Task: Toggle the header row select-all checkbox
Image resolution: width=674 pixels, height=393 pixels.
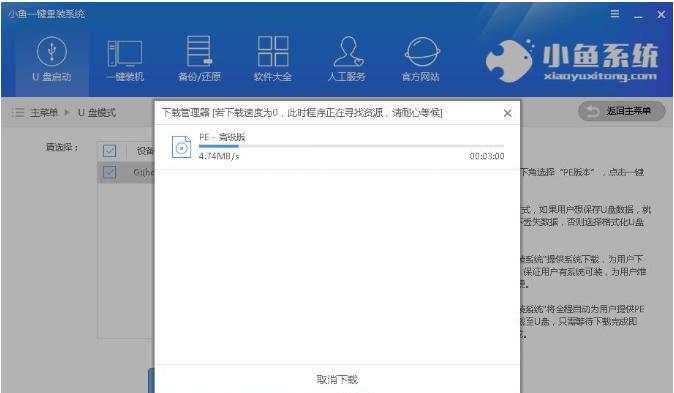Action: (x=110, y=151)
